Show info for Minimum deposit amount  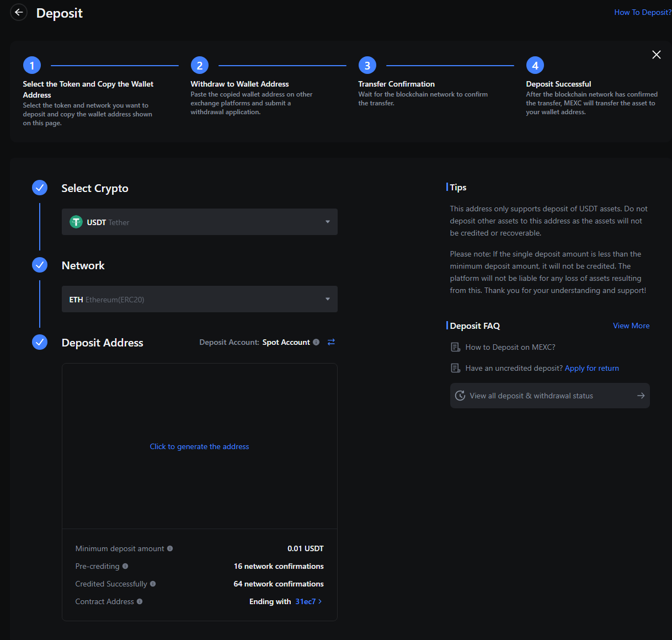click(x=170, y=548)
